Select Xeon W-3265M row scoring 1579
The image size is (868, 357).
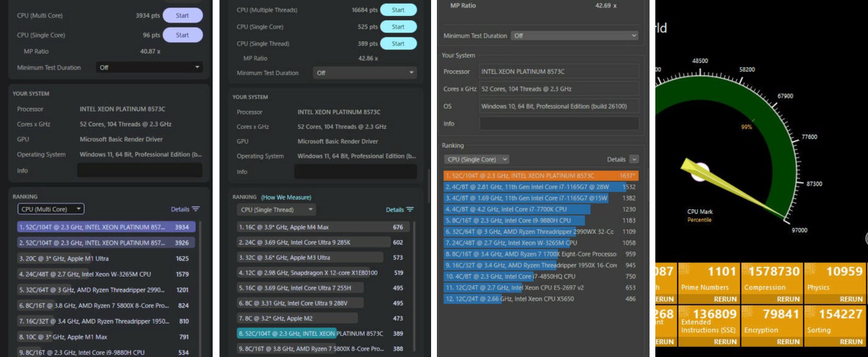tap(106, 274)
